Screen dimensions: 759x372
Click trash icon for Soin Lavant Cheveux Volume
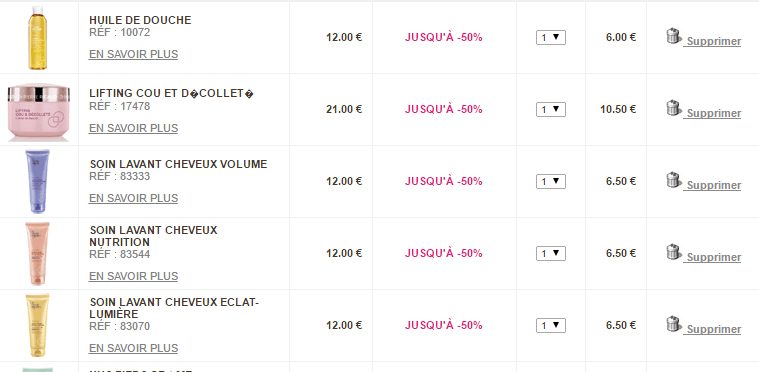(673, 180)
